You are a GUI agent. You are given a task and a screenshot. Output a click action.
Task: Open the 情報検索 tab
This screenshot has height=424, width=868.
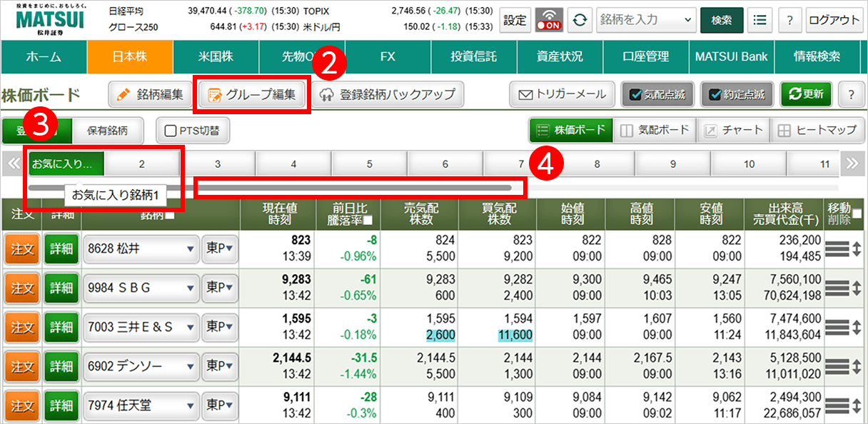coord(817,57)
